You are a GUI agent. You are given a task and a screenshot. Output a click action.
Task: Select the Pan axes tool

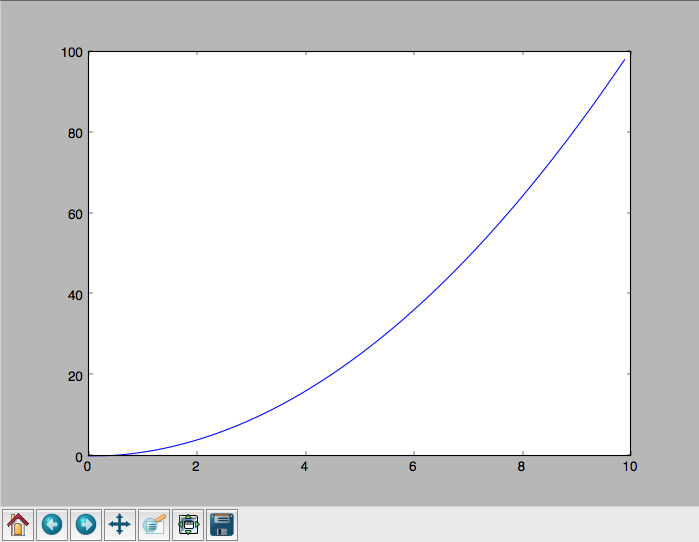tap(120, 524)
